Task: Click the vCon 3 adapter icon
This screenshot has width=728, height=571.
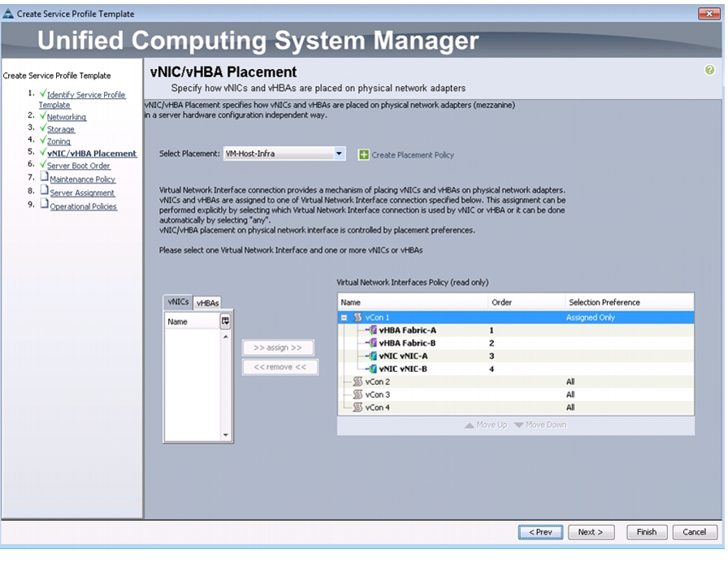Action: pos(357,395)
